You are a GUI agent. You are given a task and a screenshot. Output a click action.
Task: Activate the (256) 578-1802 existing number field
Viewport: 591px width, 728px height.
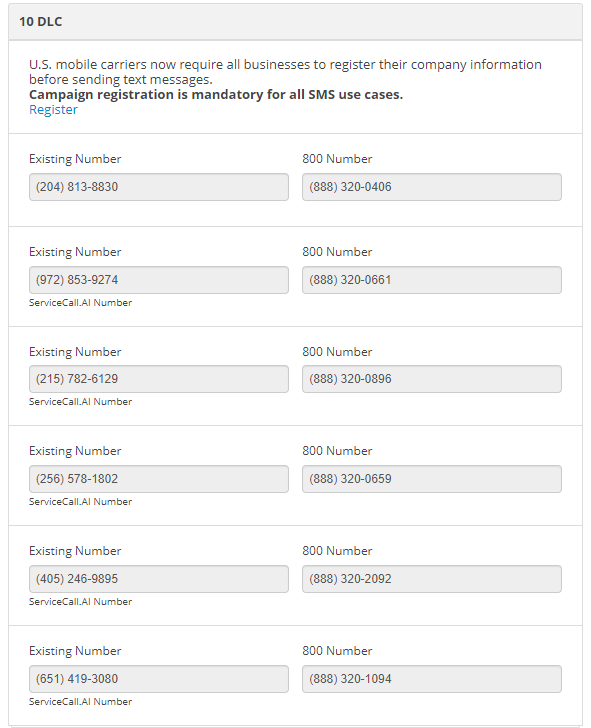pos(159,479)
